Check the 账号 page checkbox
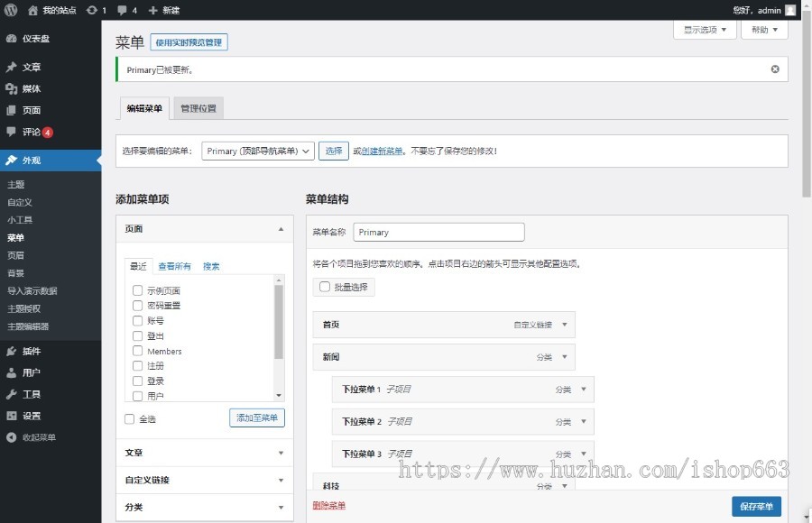 pyautogui.click(x=137, y=320)
